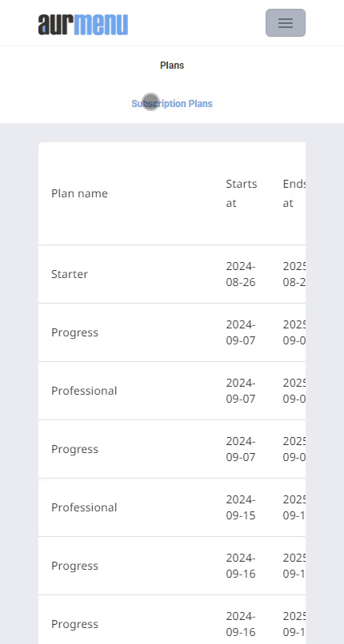Select the Professional plan starting 2024-09-15
The image size is (344, 644).
point(84,507)
